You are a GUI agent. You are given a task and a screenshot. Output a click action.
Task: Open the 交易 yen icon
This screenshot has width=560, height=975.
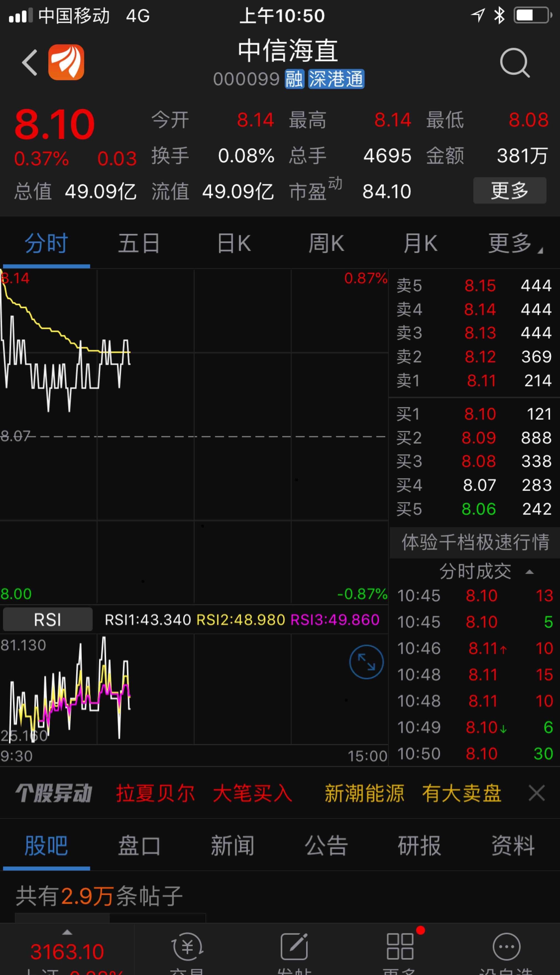tap(187, 947)
